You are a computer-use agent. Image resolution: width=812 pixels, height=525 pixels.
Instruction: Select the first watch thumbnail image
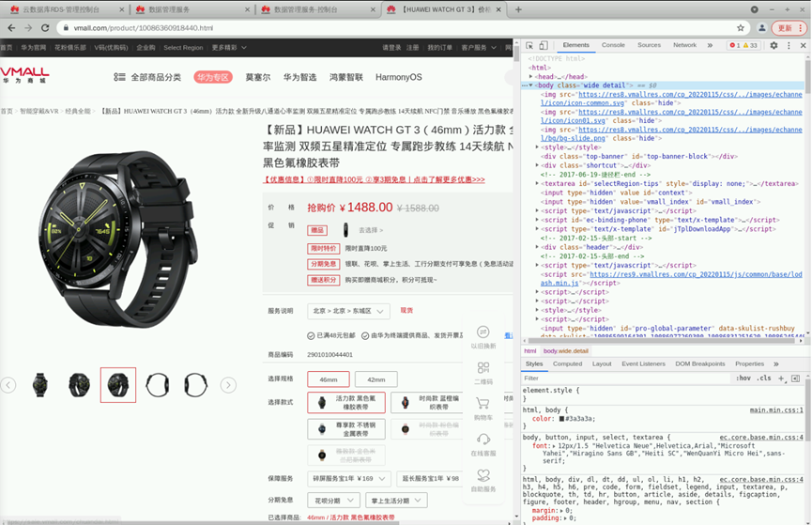[39, 385]
